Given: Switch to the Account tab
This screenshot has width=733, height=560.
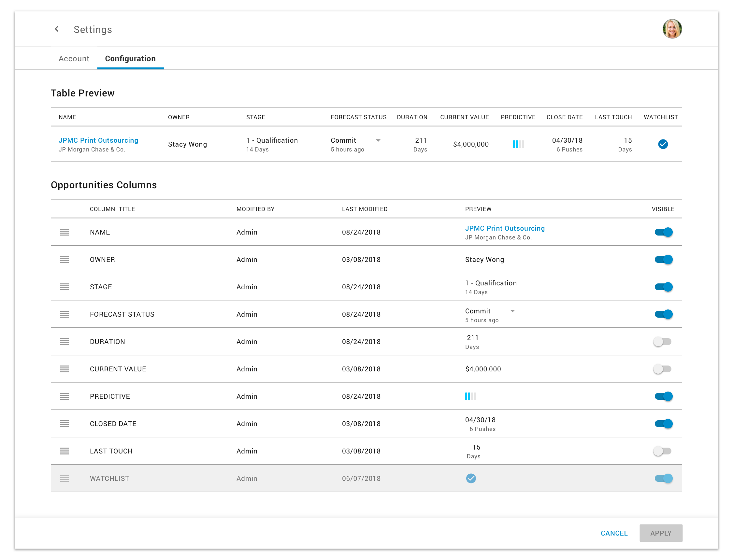Looking at the screenshot, I should coord(74,59).
